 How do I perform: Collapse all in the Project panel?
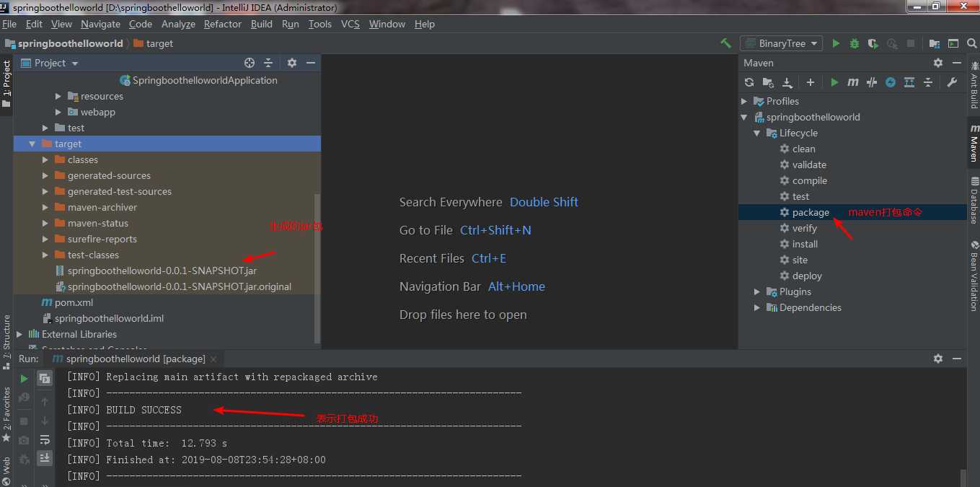(268, 63)
